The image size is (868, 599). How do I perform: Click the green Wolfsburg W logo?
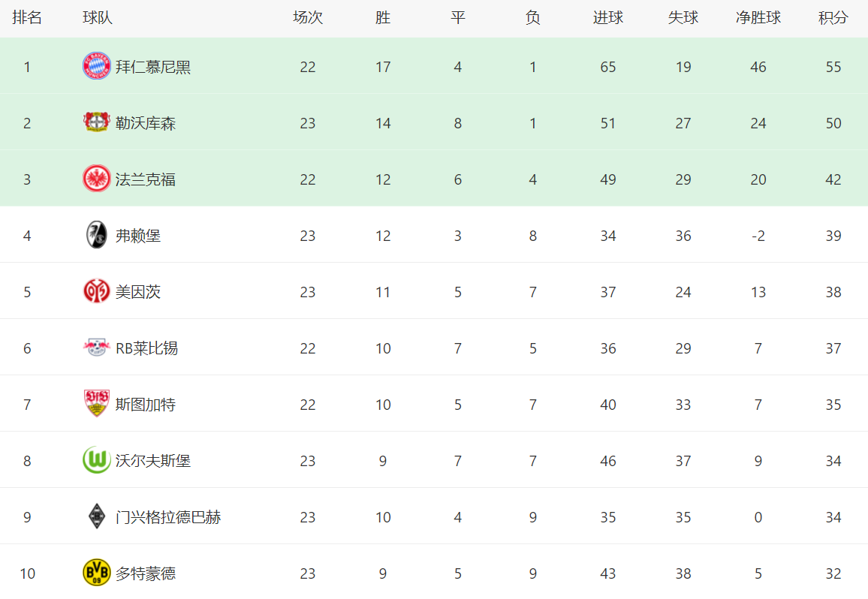[x=96, y=460]
